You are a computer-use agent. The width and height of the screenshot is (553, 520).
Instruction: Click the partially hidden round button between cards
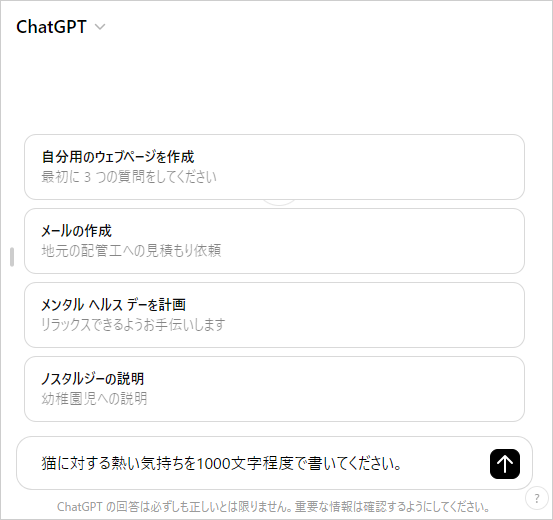click(x=279, y=202)
